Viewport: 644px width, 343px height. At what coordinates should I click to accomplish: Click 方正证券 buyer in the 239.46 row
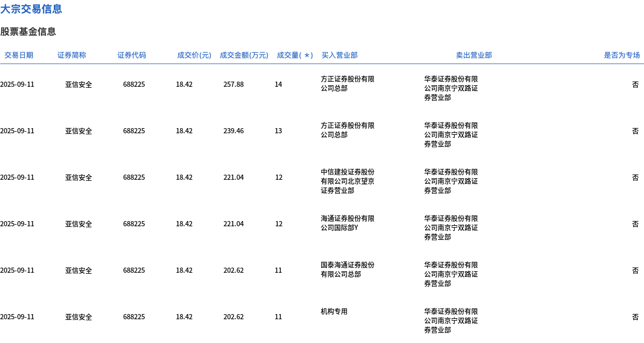[x=348, y=130]
